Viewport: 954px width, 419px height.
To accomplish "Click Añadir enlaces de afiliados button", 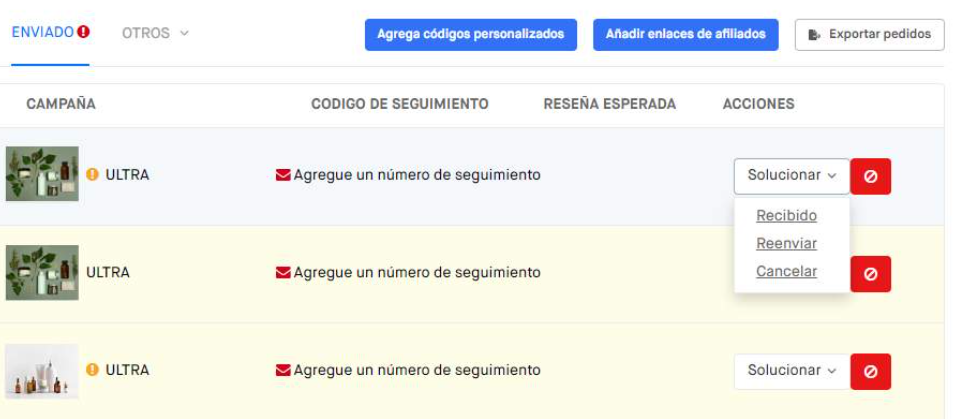I will pyautogui.click(x=686, y=35).
